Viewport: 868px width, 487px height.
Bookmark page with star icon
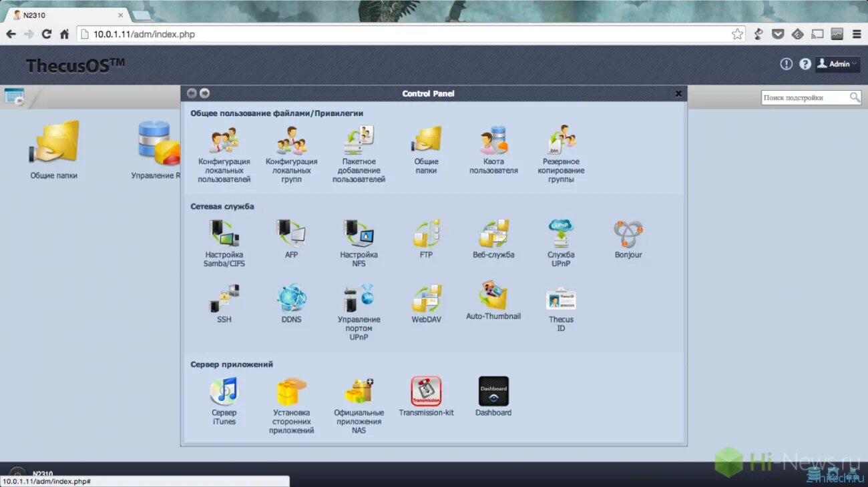point(737,34)
